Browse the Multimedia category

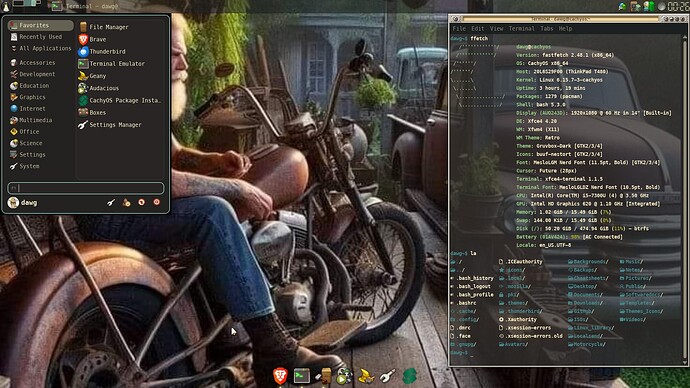point(41,120)
